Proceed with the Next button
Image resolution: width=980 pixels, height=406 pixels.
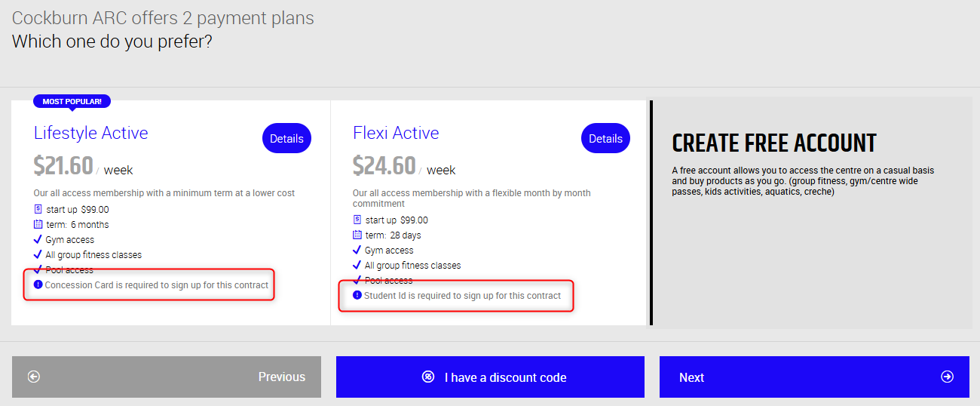814,377
